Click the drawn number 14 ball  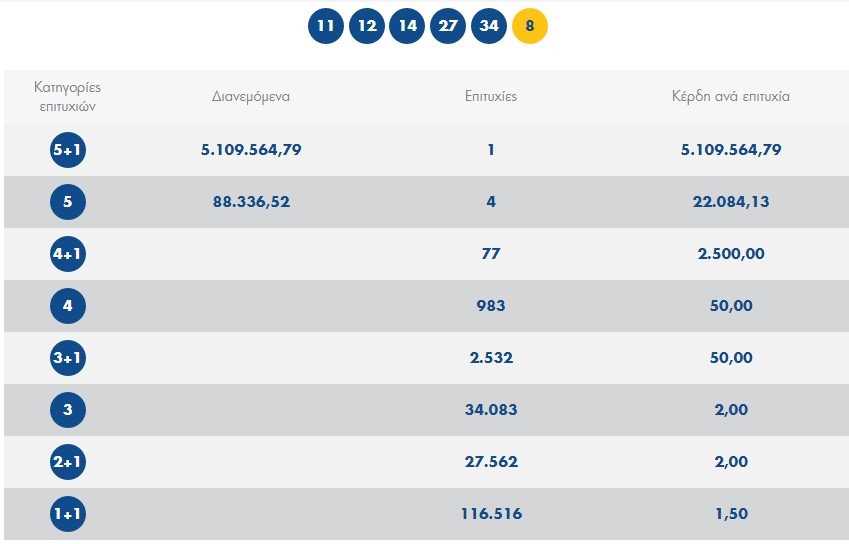407,26
